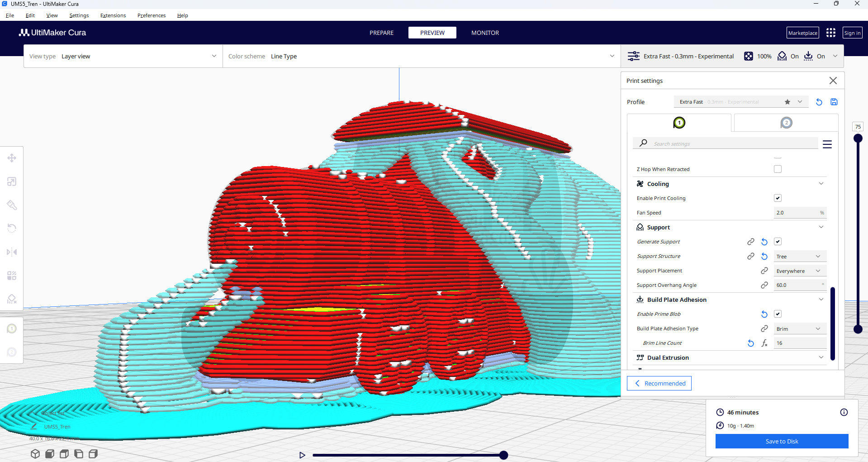868x462 pixels.
Task: Open the Extensions menu
Action: (113, 15)
